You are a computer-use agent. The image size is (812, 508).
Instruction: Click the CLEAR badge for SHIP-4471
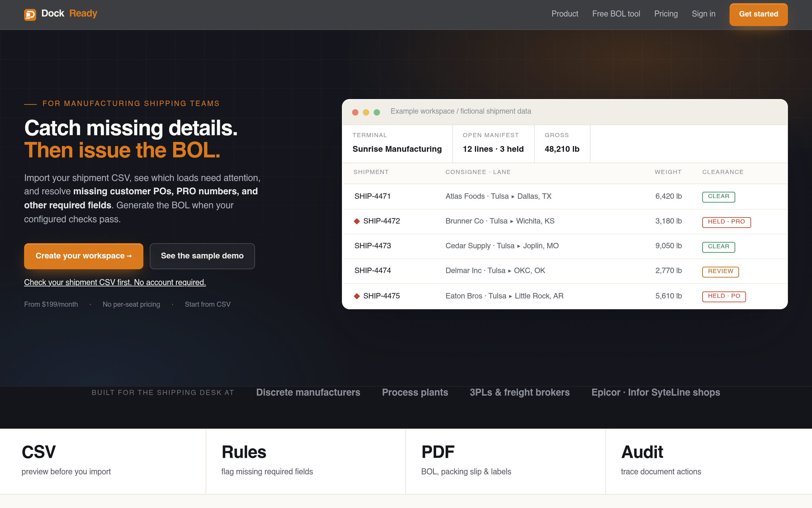tap(718, 197)
